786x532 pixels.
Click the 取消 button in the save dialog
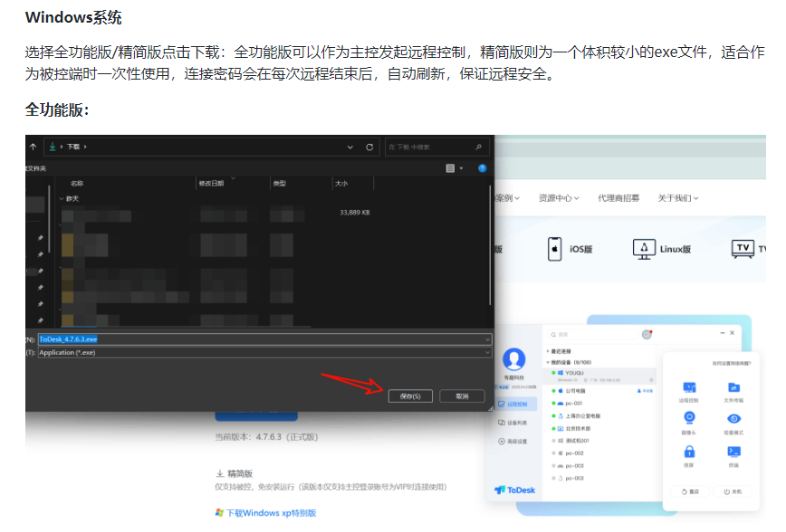[x=462, y=396]
